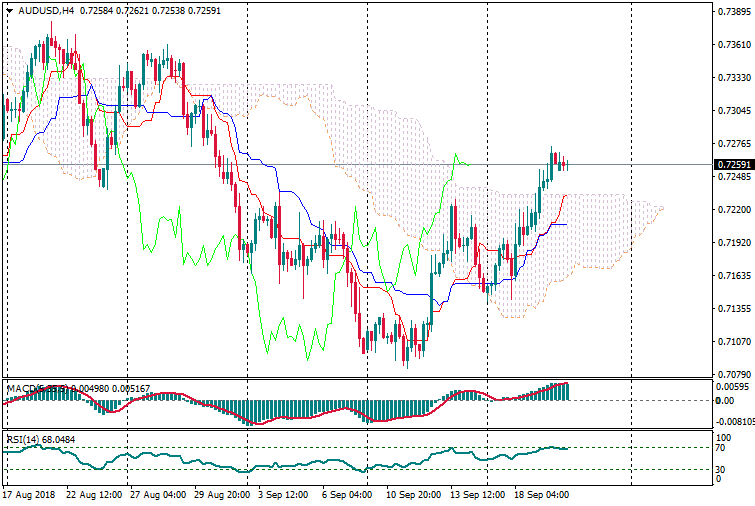The width and height of the screenshot is (755, 506).
Task: Click the 0.72200 price scale label
Action: [x=734, y=210]
